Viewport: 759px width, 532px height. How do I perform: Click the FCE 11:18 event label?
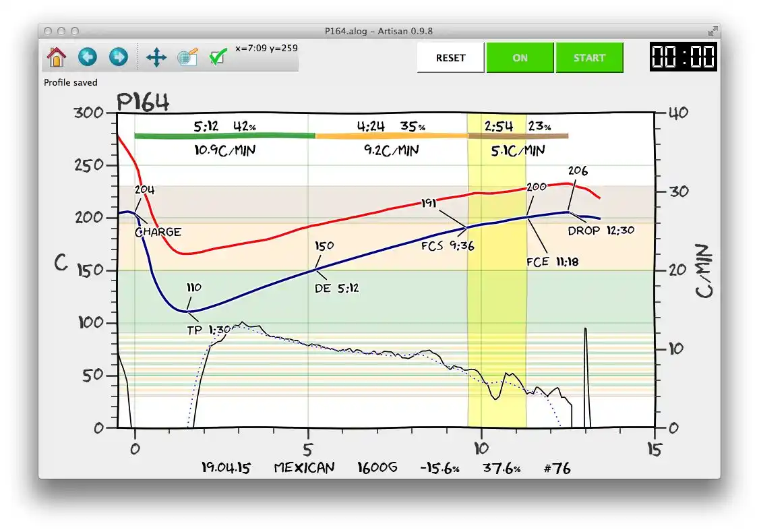click(x=552, y=262)
